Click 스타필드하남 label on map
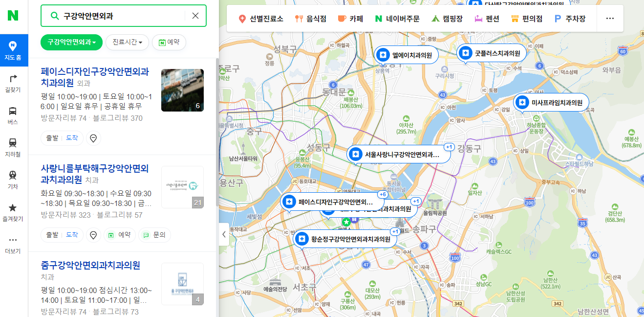 tap(579, 163)
